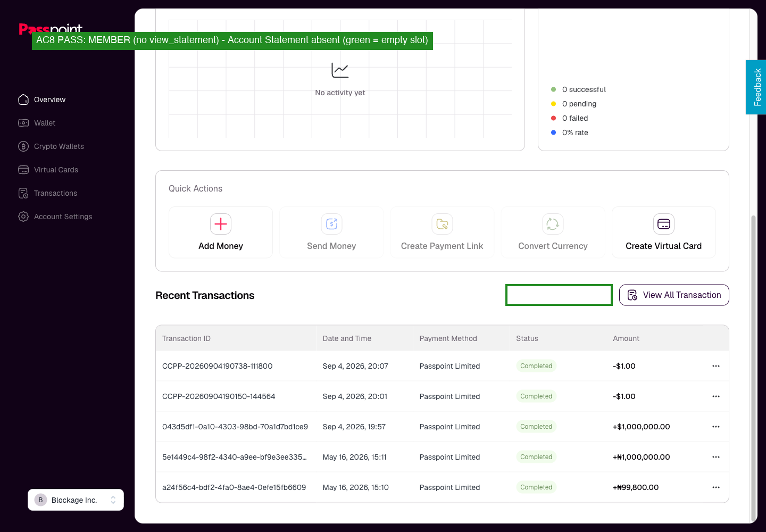Expand the Blockage Inc. account switcher
The width and height of the screenshot is (766, 532).
click(76, 500)
